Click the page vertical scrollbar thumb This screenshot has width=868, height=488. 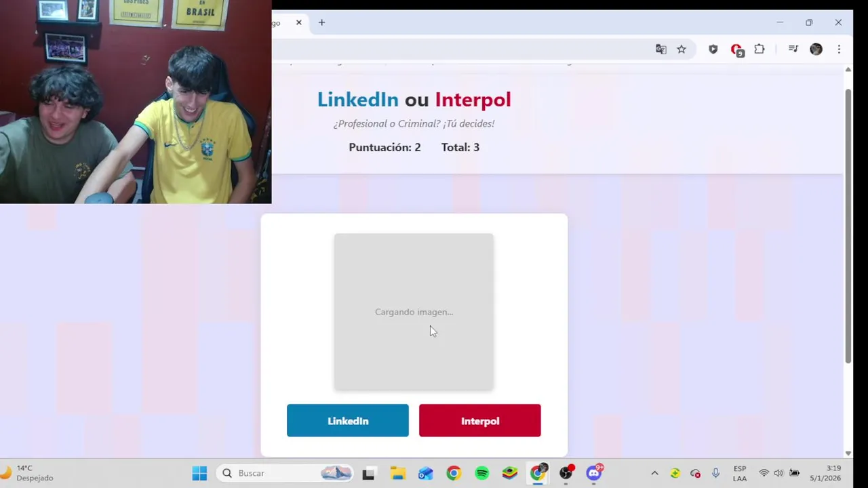coord(848,226)
